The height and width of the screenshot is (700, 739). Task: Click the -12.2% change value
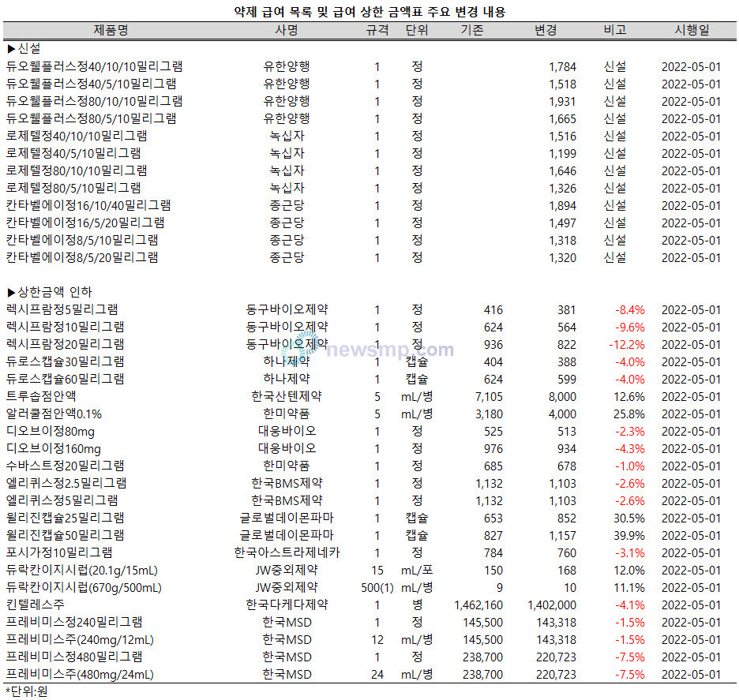click(x=626, y=345)
